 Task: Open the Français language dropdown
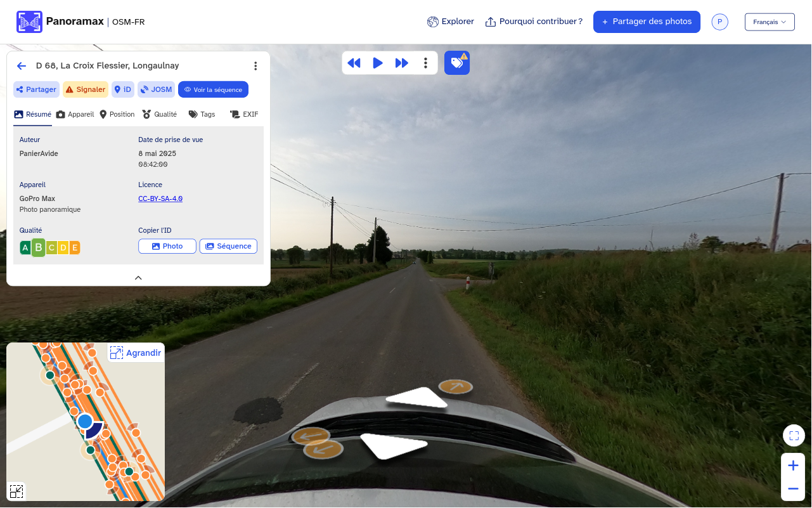(x=770, y=22)
